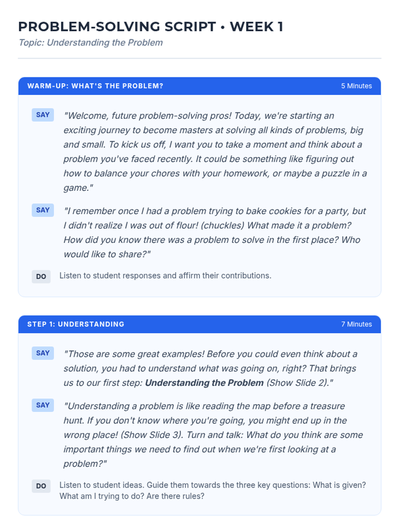
Task: Click the DO badge beside three key questions
Action: click(x=41, y=486)
